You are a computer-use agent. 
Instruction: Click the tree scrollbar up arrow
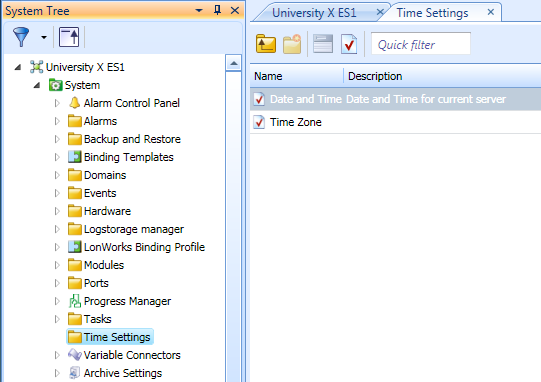pyautogui.click(x=234, y=63)
